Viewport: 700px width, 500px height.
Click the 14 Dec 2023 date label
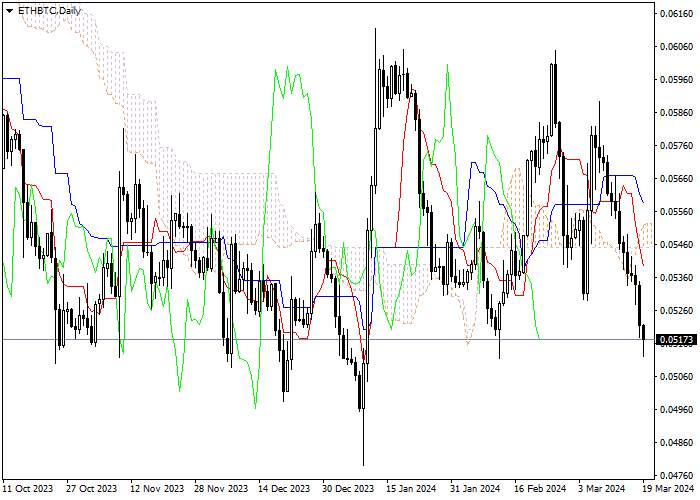point(284,489)
